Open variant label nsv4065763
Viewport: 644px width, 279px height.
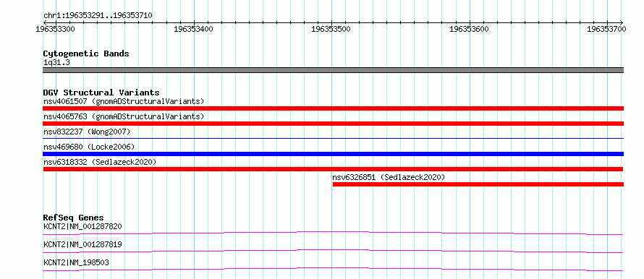[x=124, y=116]
